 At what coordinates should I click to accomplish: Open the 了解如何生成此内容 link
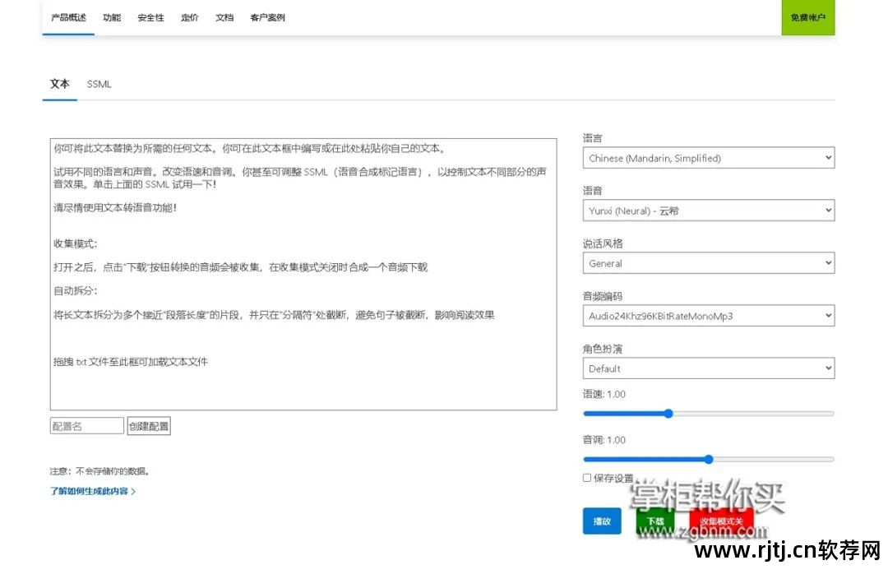(92, 491)
